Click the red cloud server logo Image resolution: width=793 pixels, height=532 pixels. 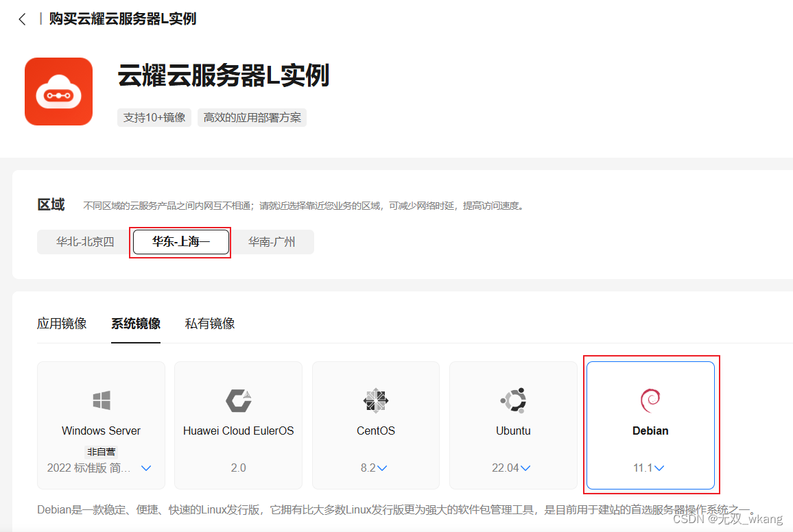[x=59, y=91]
